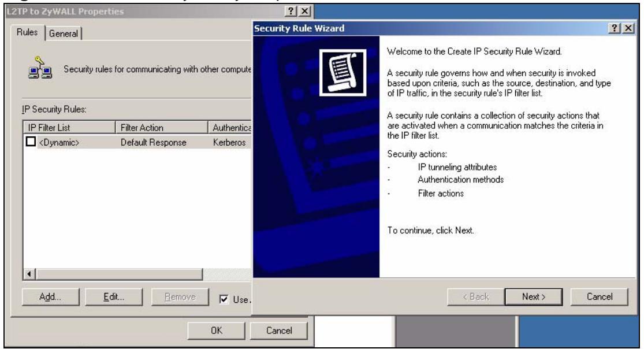Select the <Dynamic> filter list entry
644x349 pixels.
pos(59,142)
